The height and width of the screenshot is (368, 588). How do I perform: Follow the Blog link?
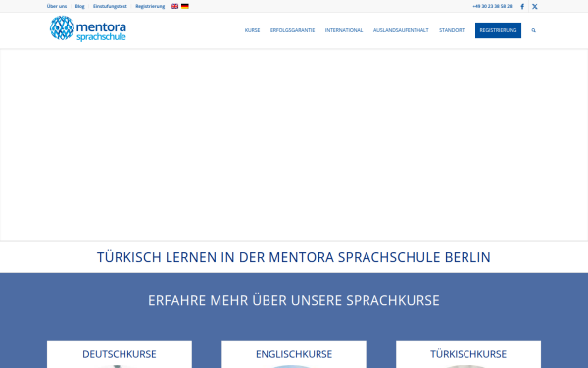80,6
